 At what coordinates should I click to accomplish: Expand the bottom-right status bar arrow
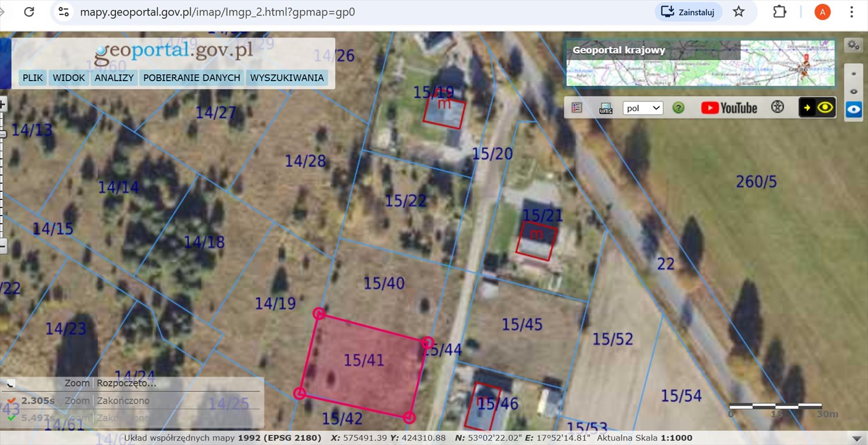coord(856,438)
